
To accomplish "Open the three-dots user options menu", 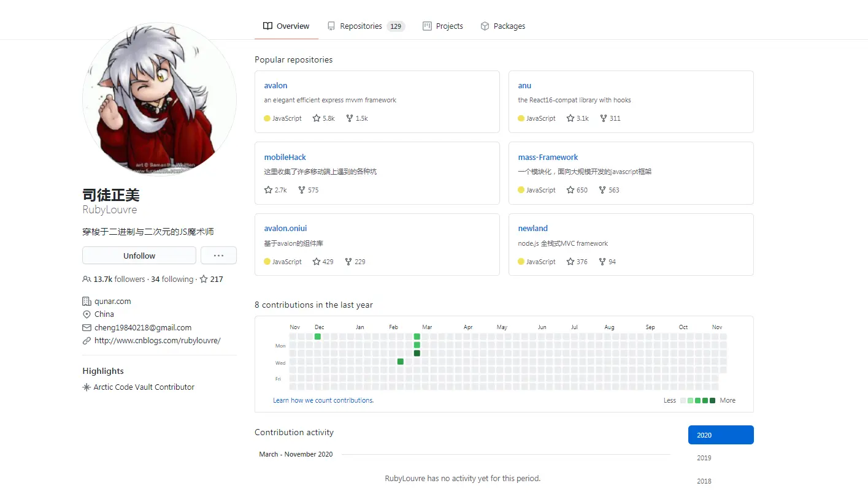I will (x=219, y=256).
